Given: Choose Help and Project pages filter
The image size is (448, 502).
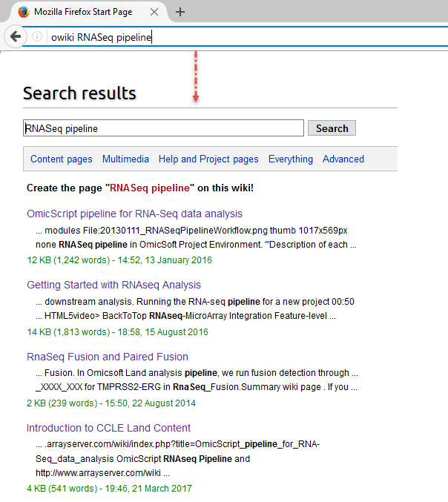Looking at the screenshot, I should click(x=208, y=159).
